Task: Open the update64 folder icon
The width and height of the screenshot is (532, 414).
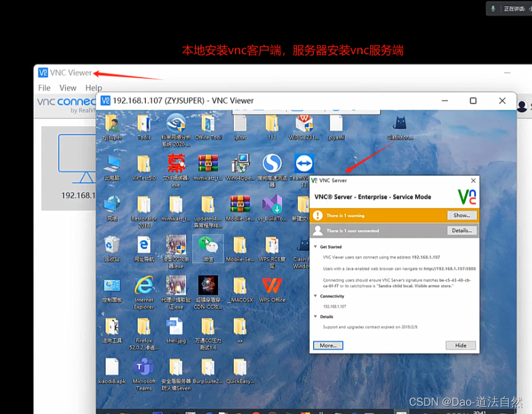Action: tap(208, 205)
